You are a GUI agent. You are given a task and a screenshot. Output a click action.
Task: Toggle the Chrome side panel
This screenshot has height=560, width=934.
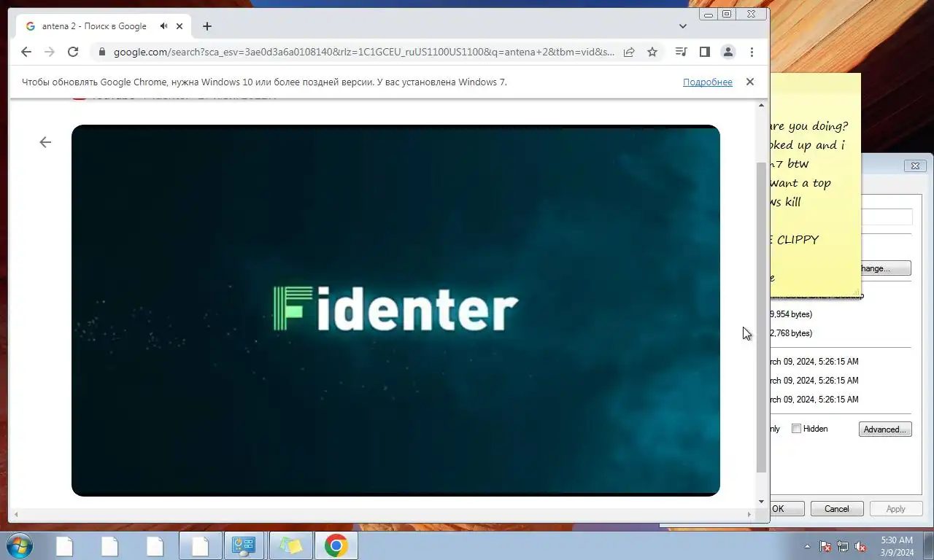coord(705,52)
